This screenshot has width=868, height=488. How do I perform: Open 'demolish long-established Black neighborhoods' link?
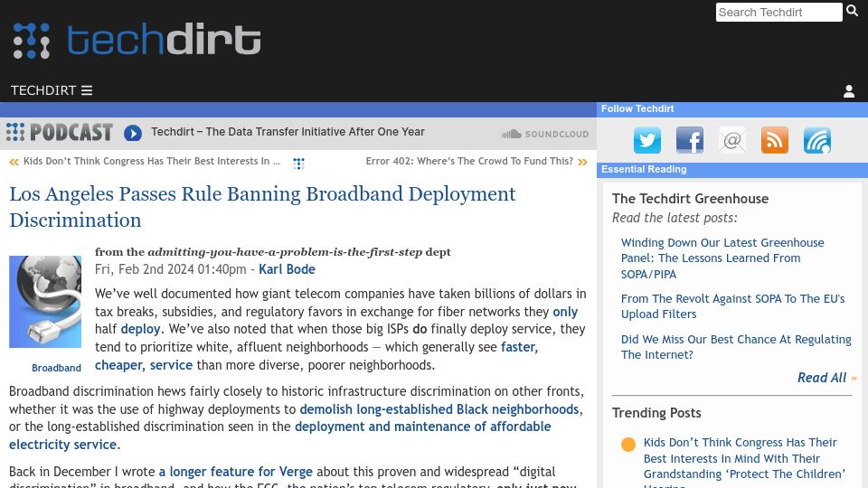point(439,409)
